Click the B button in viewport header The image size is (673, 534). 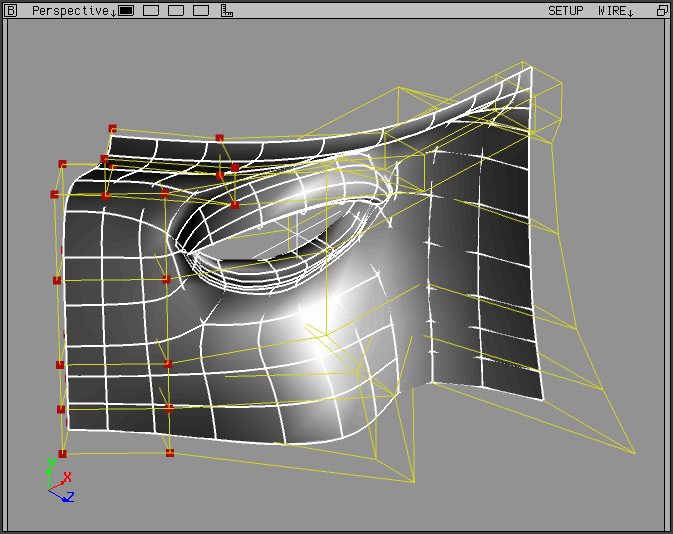tap(12, 10)
